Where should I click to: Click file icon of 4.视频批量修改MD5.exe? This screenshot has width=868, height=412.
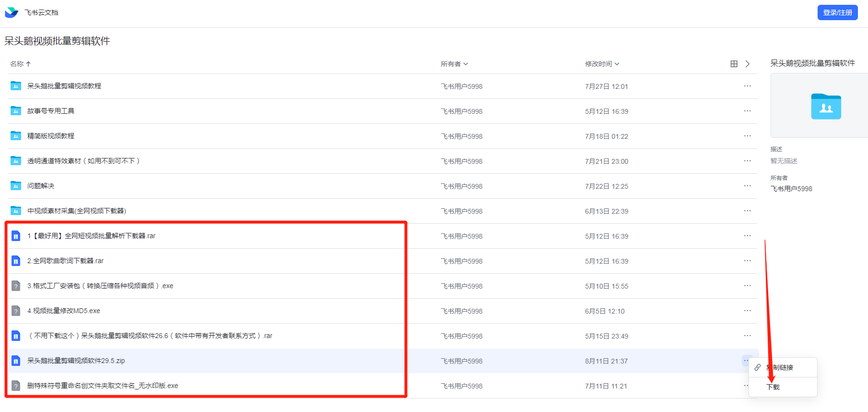pos(16,311)
